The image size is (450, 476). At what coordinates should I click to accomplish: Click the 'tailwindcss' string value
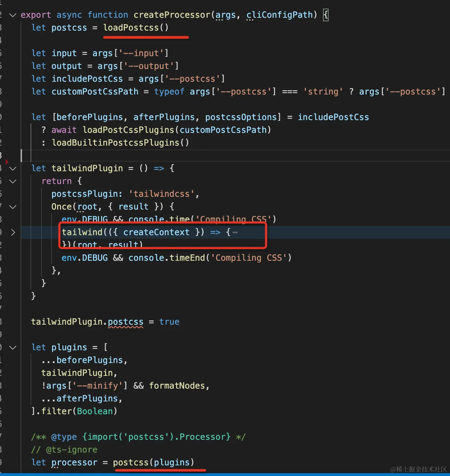click(161, 194)
